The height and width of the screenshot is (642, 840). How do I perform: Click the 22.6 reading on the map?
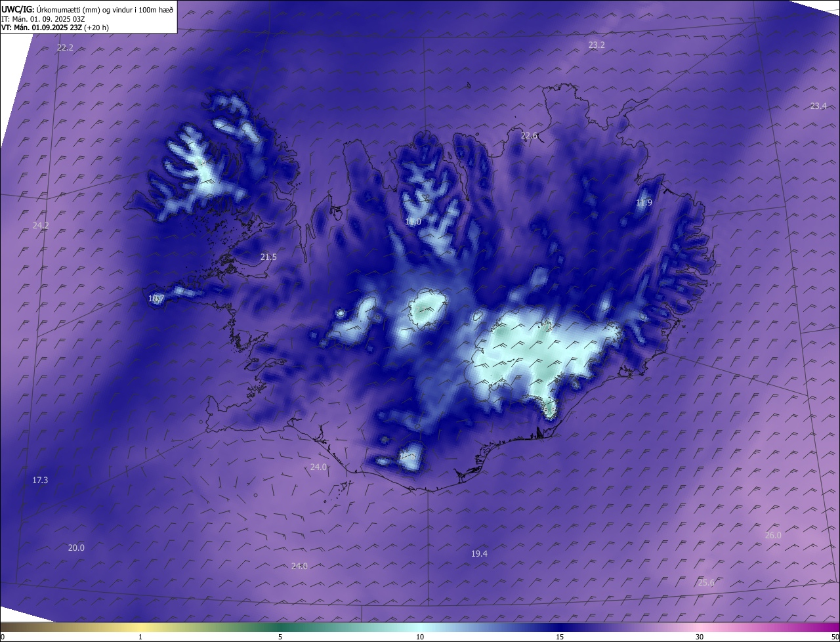click(x=529, y=135)
